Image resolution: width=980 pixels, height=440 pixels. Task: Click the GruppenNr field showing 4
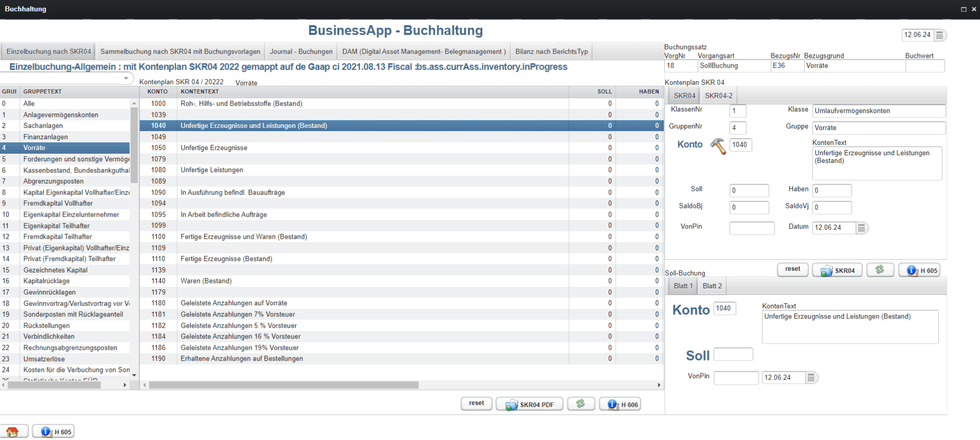pyautogui.click(x=738, y=128)
